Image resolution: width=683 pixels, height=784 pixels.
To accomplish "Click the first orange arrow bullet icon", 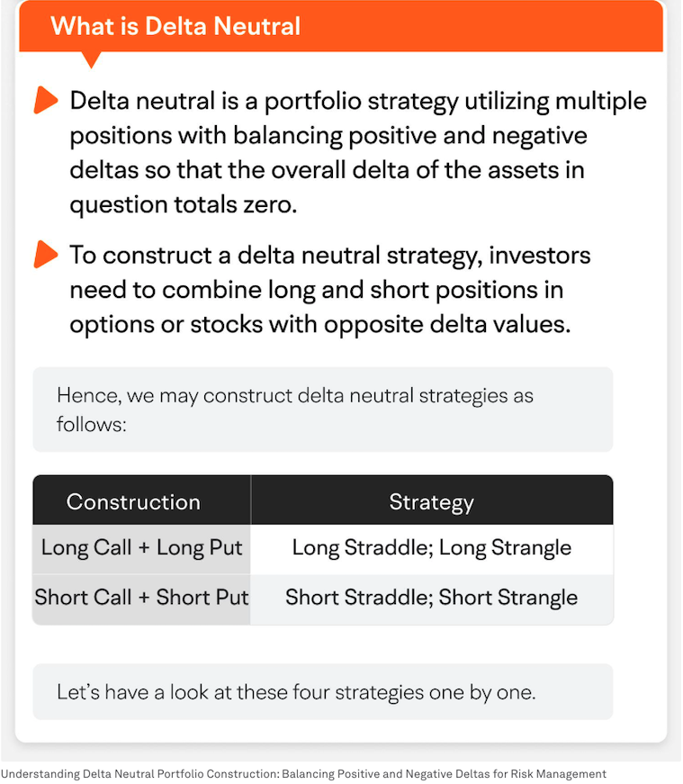I will 44,101.
